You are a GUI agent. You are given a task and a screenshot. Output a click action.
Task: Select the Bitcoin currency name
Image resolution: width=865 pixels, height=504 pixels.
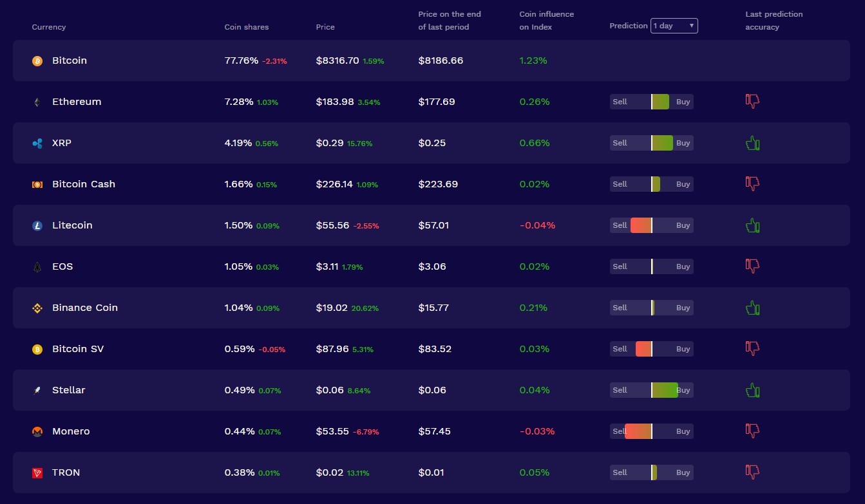(x=70, y=61)
